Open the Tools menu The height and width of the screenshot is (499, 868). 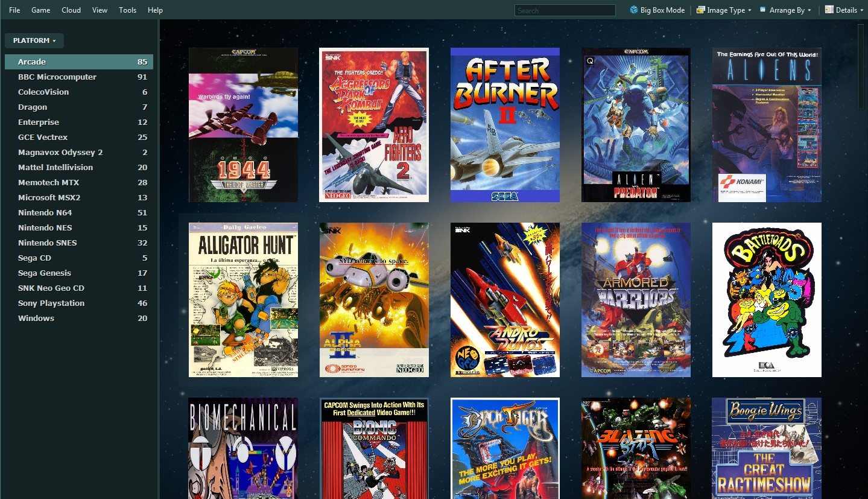128,10
